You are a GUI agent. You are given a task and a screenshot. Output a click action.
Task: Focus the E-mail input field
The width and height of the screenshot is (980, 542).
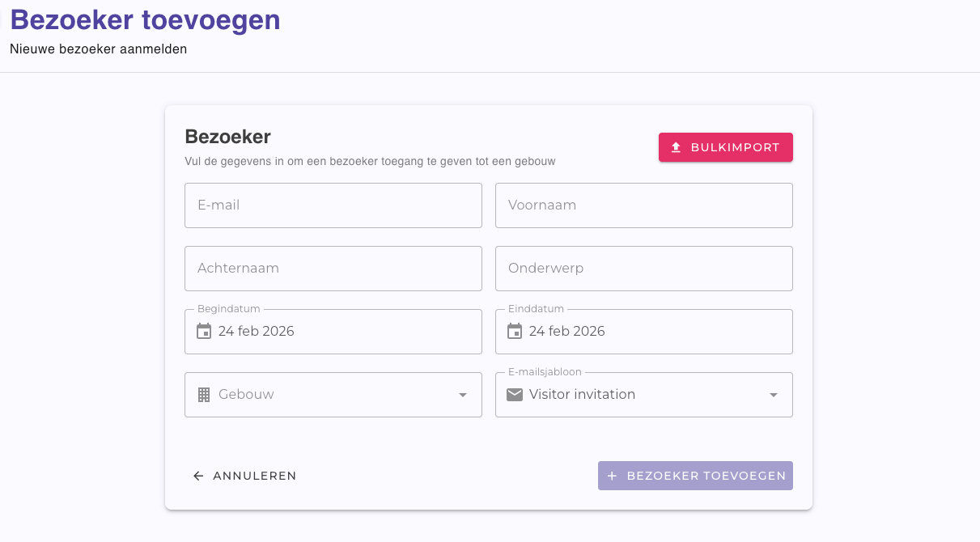[x=333, y=205]
